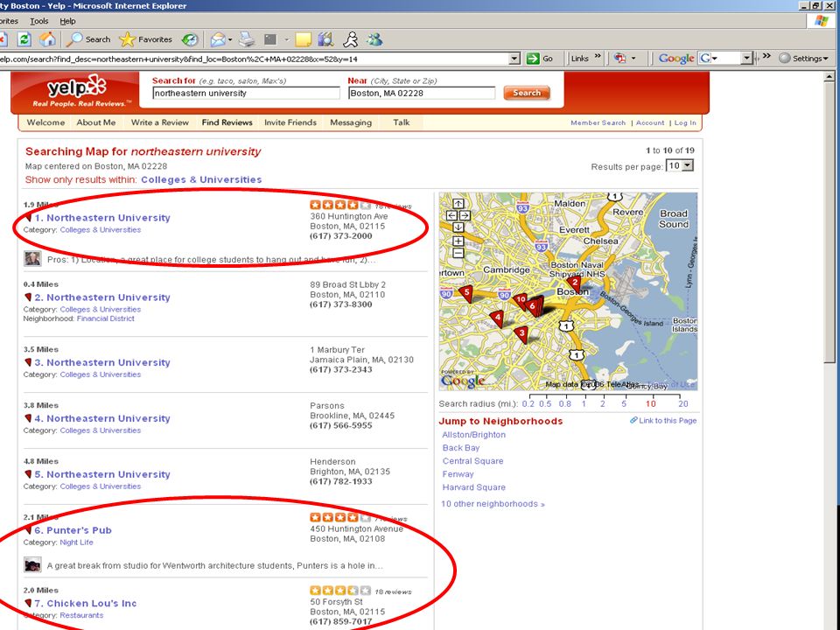The height and width of the screenshot is (630, 840).
Task: Click the orange Yelp Search button
Action: [x=527, y=93]
